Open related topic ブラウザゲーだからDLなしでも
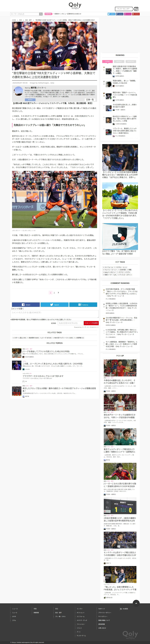The width and height of the screenshot is (150, 644). [43, 376]
